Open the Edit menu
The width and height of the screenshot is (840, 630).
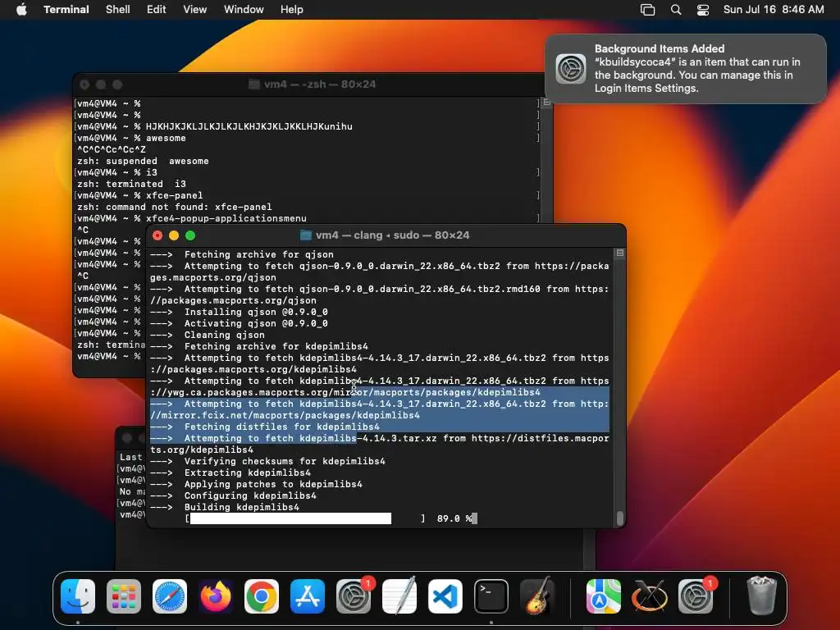157,10
